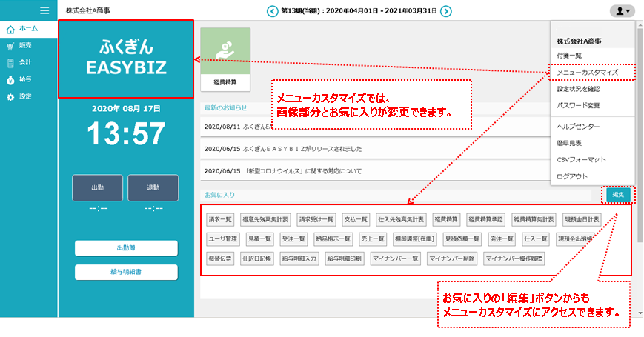Click the ホーム house icon in sidebar

10,29
